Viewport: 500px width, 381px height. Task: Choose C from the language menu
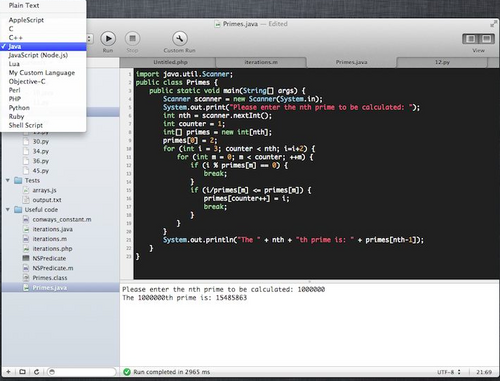click(43, 29)
